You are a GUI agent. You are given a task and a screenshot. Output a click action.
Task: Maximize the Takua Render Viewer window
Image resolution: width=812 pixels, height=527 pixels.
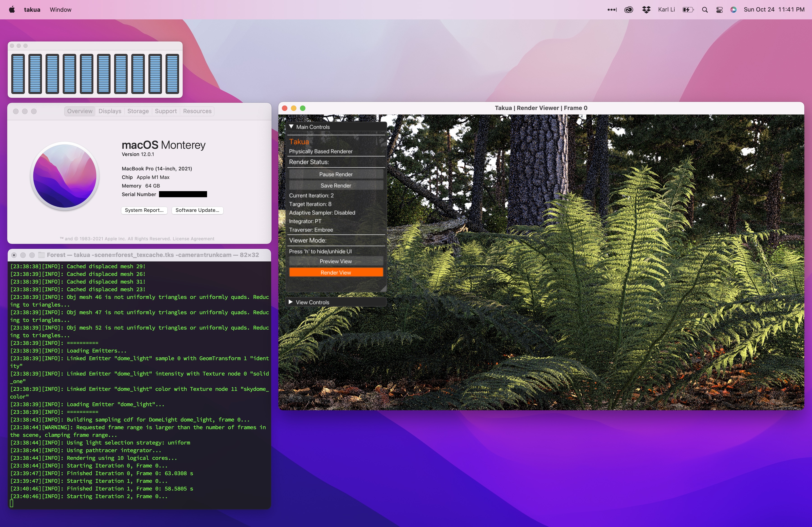pos(303,108)
